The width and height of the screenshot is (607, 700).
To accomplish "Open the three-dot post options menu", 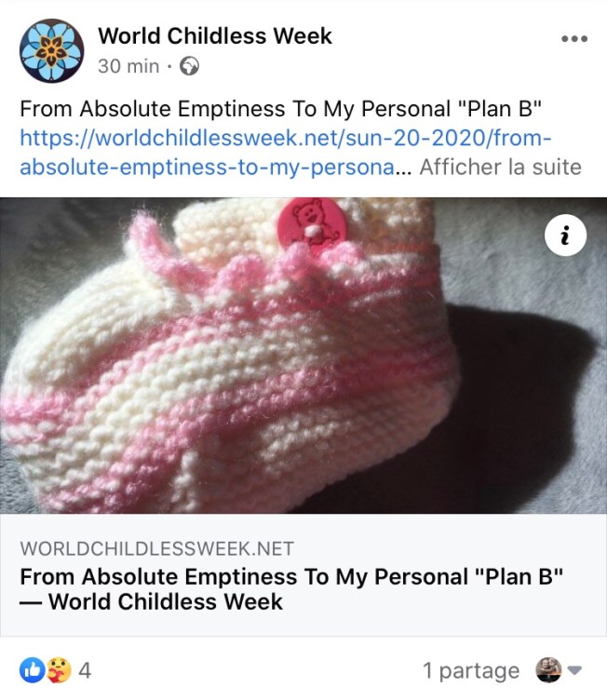I will [x=574, y=39].
